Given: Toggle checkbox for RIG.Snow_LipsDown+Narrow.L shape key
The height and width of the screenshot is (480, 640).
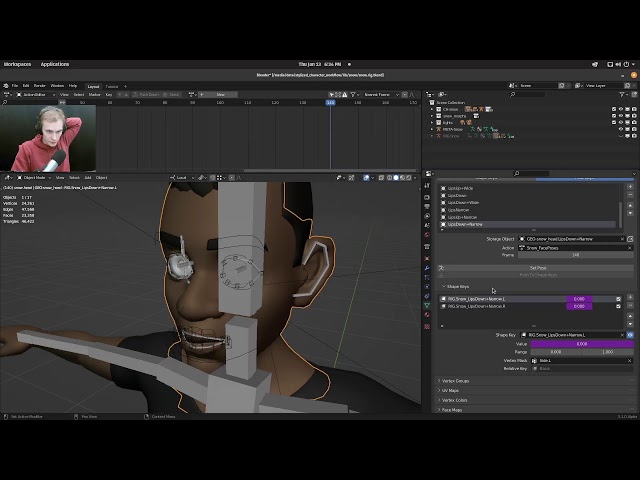Looking at the screenshot, I should pos(618,299).
